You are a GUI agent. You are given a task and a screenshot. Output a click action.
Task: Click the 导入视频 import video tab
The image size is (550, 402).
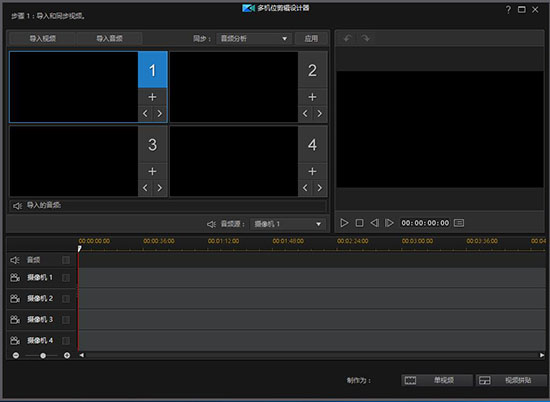[x=42, y=39]
